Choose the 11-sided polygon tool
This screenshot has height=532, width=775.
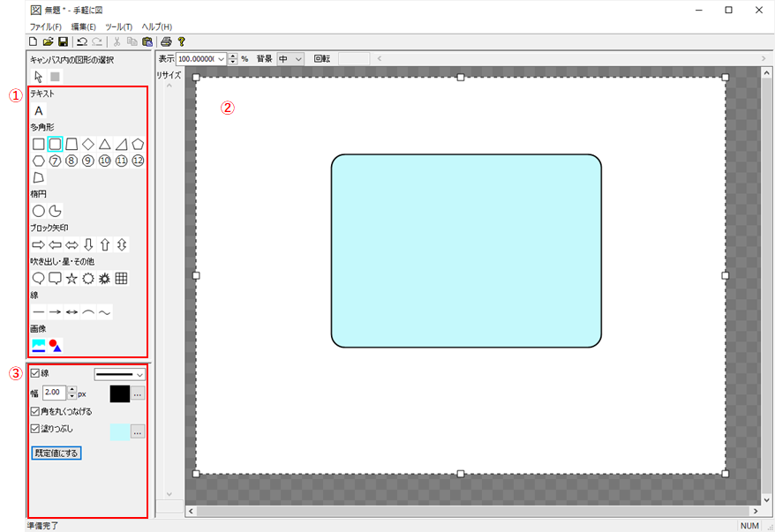tap(121, 161)
